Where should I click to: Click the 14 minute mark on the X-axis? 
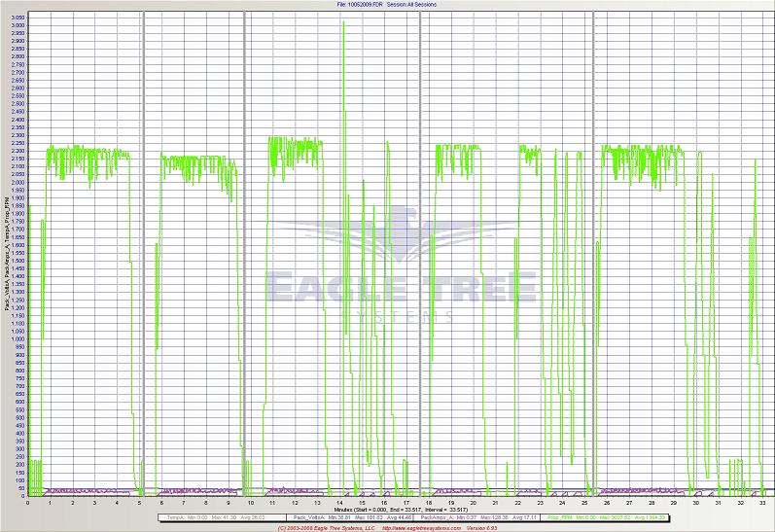[x=340, y=503]
